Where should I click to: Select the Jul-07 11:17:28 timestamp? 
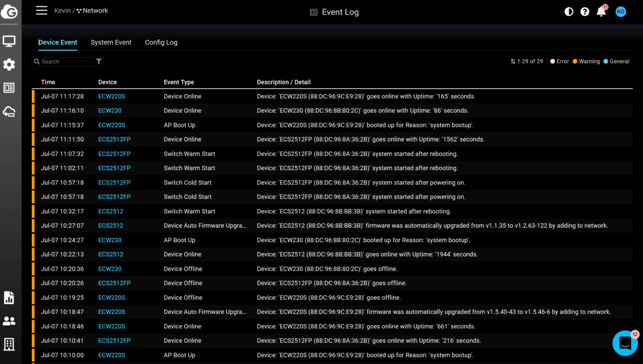62,96
